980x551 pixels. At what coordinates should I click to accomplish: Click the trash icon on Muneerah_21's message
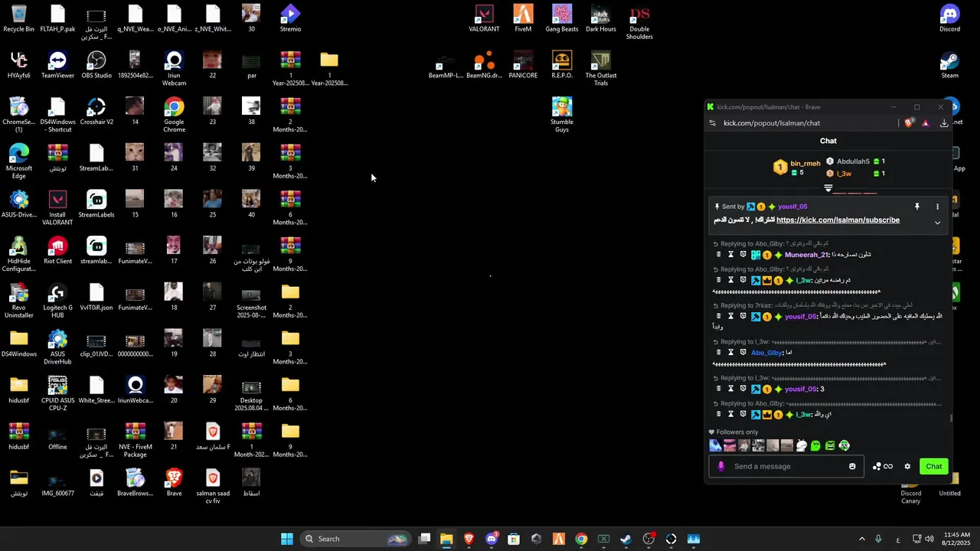[718, 255]
